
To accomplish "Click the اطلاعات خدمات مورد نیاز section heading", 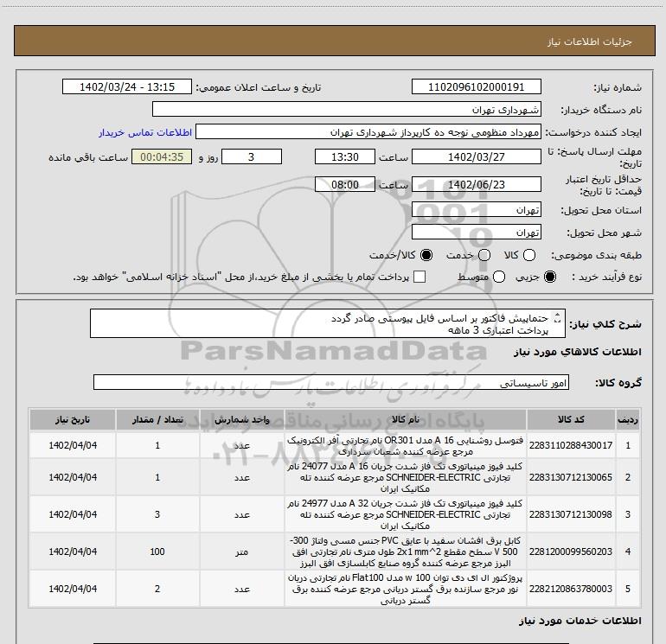I will [580, 620].
